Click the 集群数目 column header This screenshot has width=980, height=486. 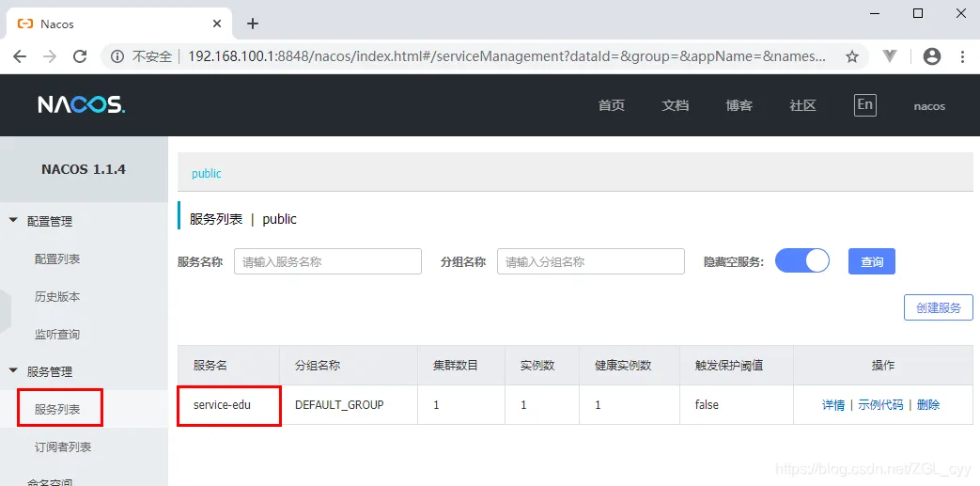pos(461,366)
